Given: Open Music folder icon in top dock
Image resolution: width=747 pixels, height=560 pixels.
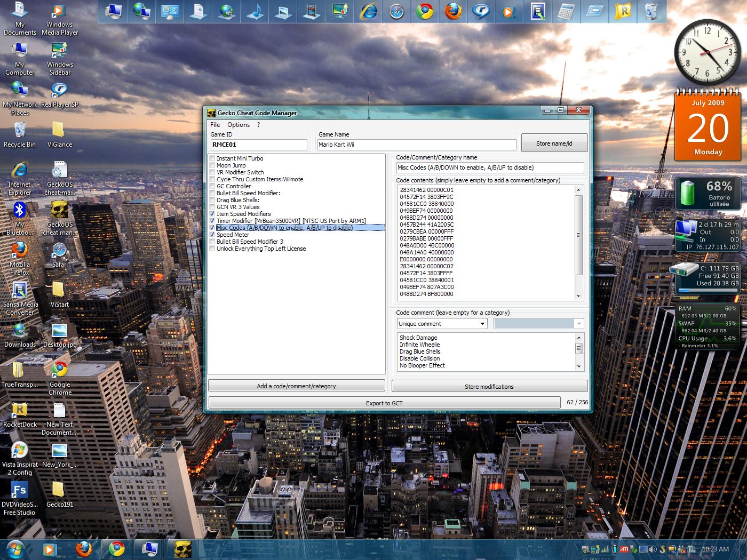Looking at the screenshot, I should [255, 11].
